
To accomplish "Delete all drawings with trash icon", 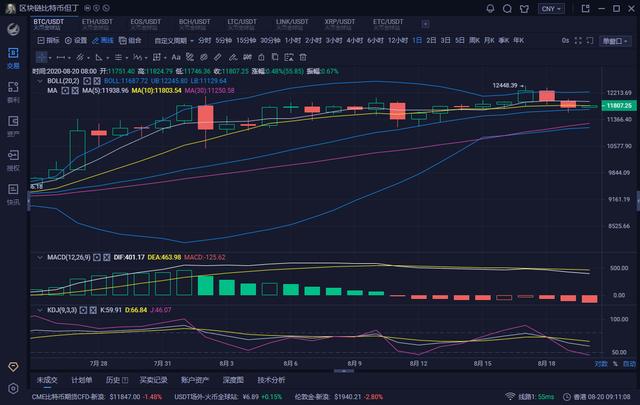I will pyautogui.click(x=303, y=57).
